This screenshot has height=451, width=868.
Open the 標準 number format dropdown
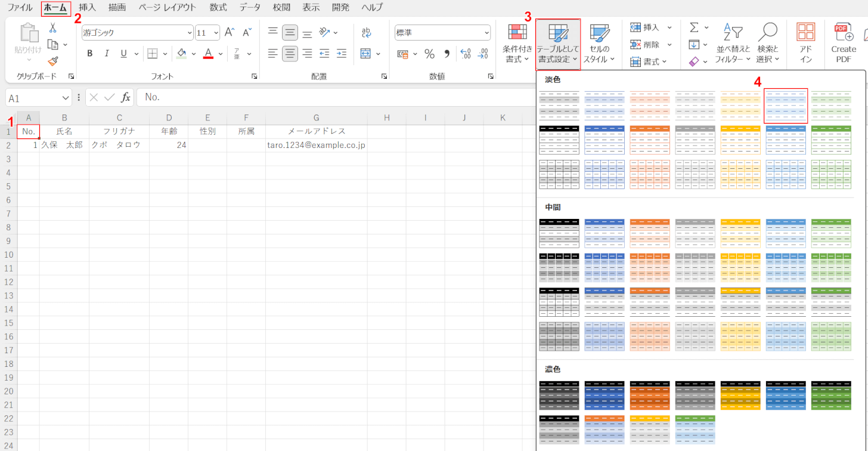click(487, 33)
